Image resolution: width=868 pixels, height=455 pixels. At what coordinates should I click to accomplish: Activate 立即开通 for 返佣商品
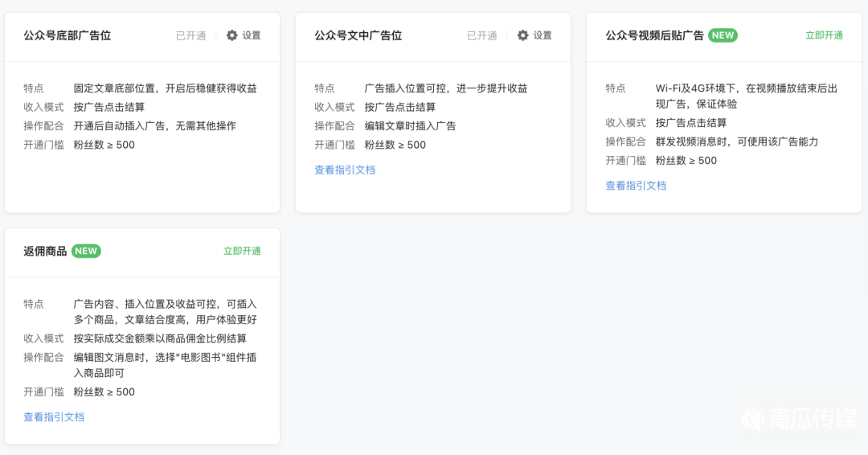coord(242,252)
